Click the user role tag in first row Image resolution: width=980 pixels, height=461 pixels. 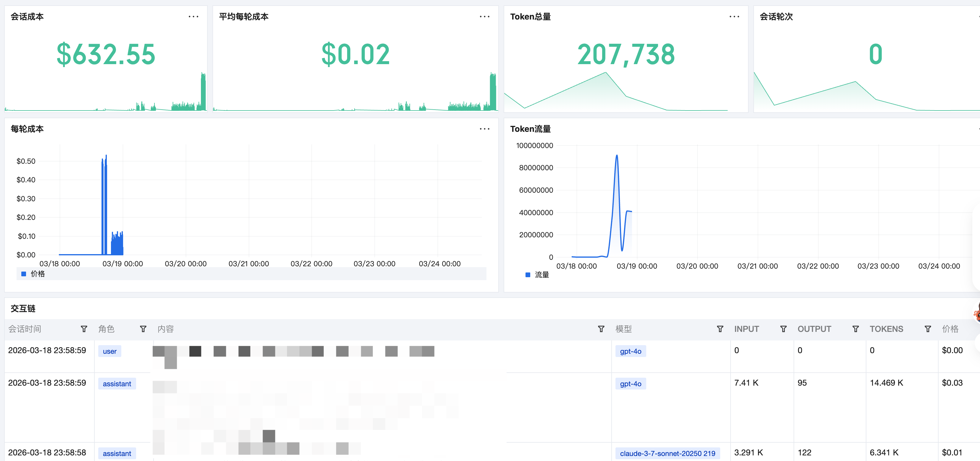(109, 352)
